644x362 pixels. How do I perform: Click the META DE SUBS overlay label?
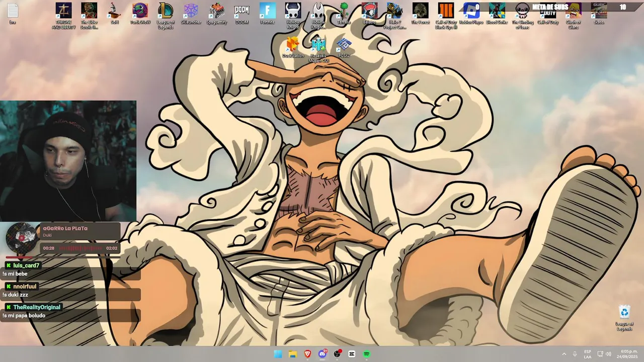tap(550, 7)
